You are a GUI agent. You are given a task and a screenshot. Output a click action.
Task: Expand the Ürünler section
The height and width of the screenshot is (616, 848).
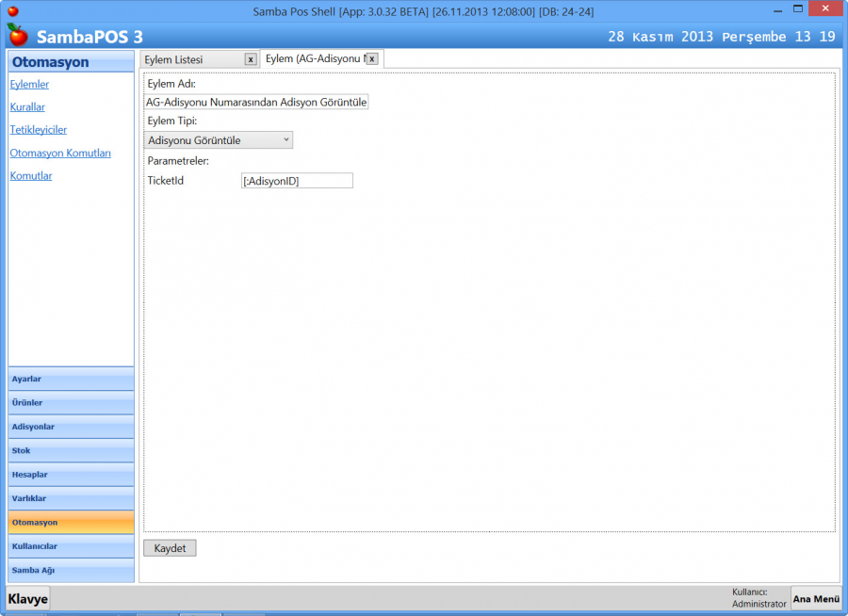(x=71, y=403)
